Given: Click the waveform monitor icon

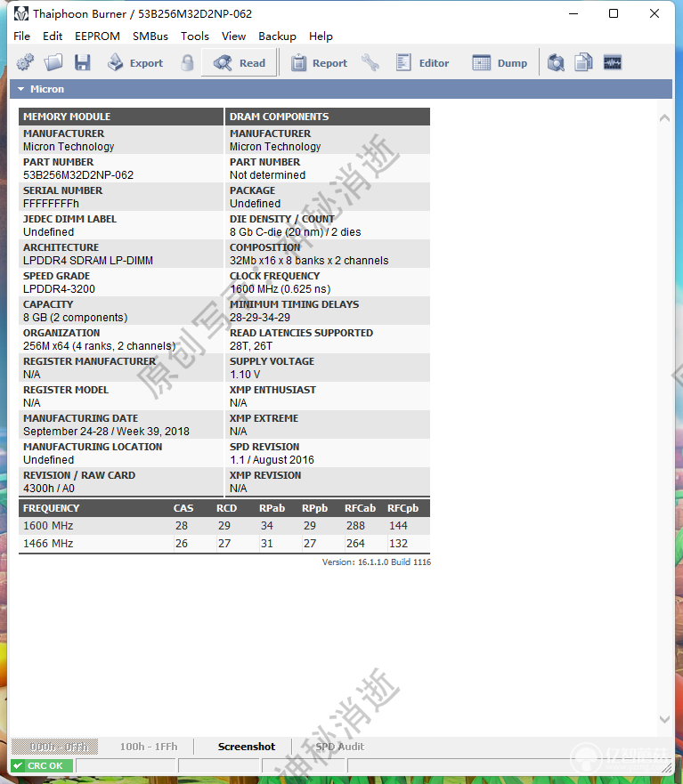Looking at the screenshot, I should (613, 63).
